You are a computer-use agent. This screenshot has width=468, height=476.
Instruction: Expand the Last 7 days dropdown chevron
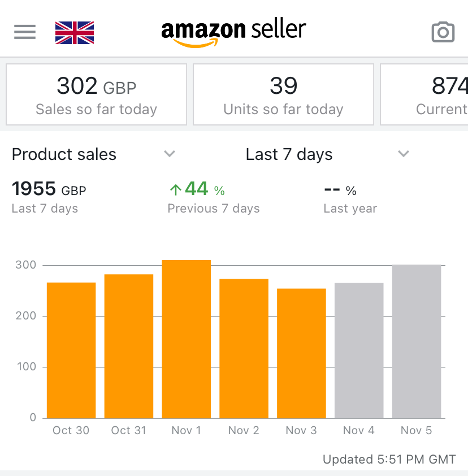(x=403, y=154)
